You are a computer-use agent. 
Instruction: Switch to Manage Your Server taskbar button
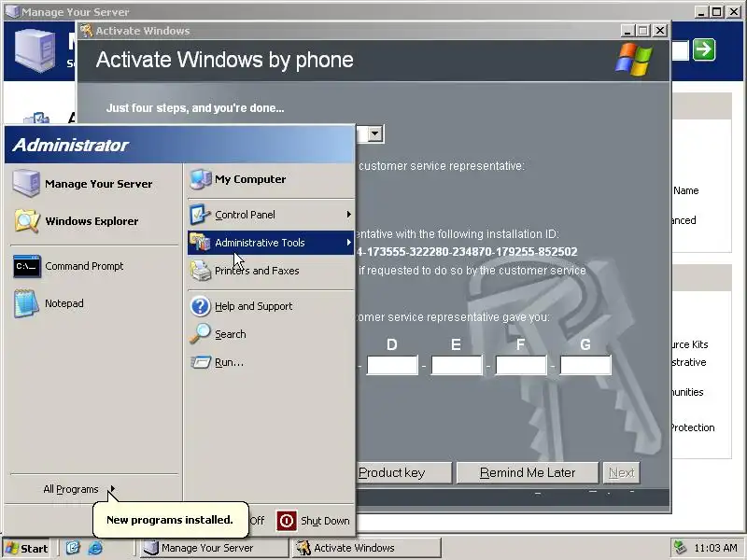click(x=214, y=548)
